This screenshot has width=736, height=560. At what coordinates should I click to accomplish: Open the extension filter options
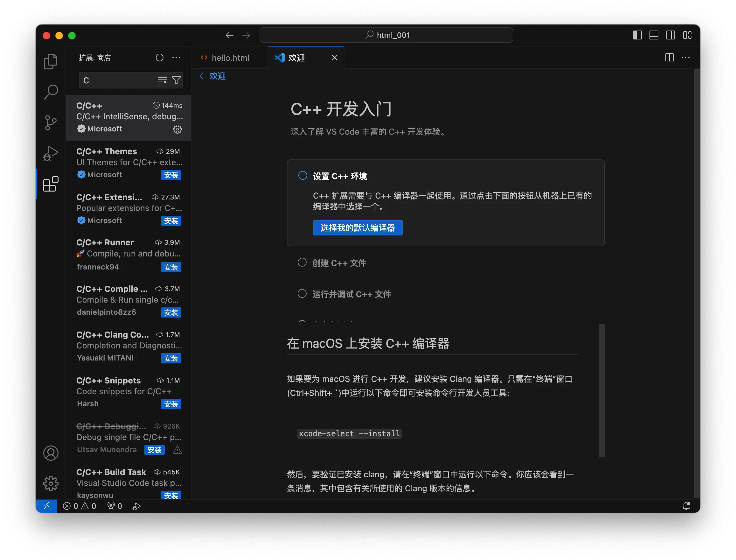click(176, 80)
